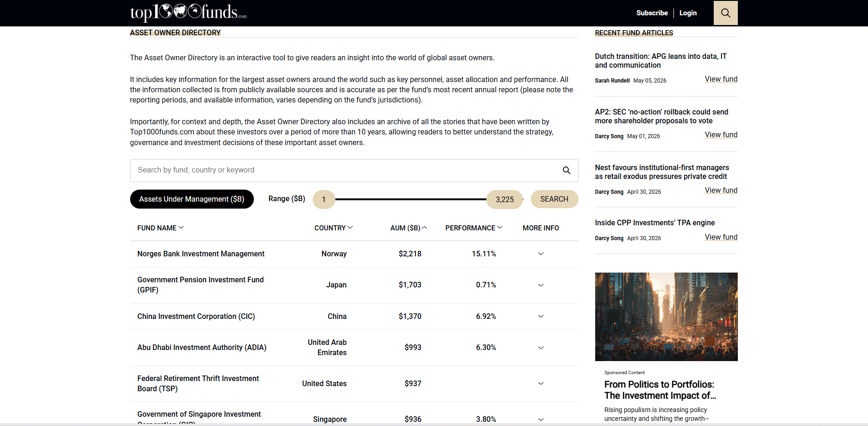Click the MORE INFO column header
Screen dimensions: 868x426
coord(541,228)
